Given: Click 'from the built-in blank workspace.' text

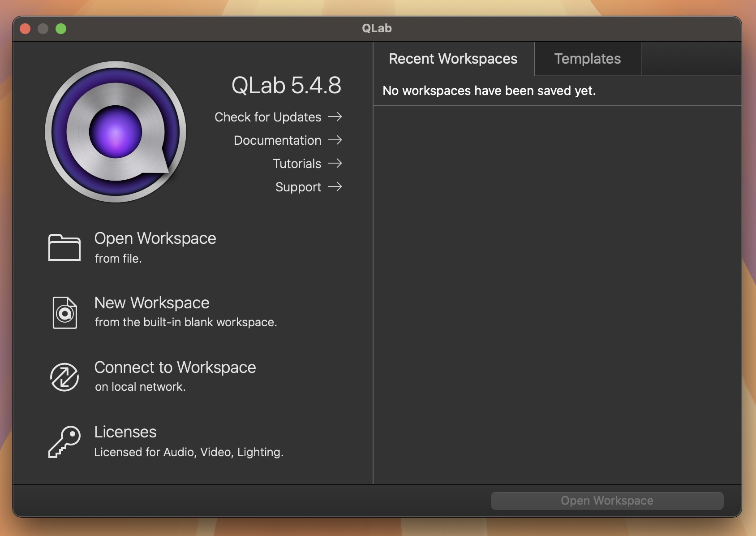Looking at the screenshot, I should (x=186, y=322).
